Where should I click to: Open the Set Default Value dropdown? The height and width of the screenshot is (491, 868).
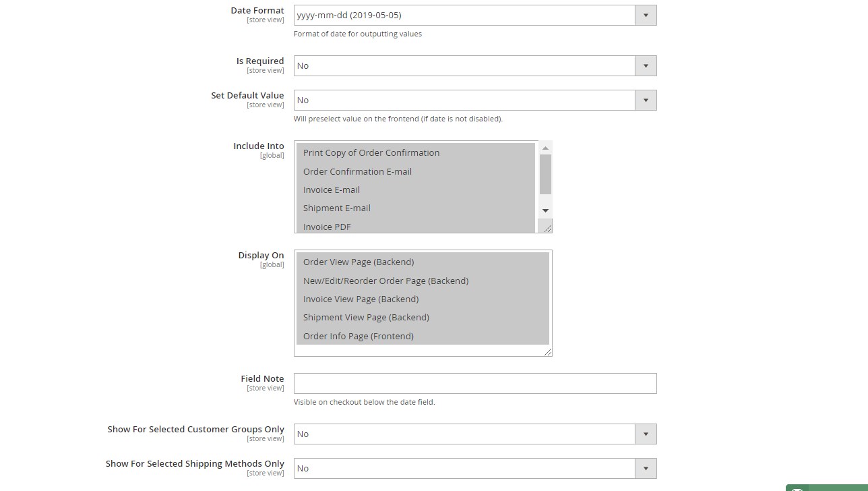474,100
